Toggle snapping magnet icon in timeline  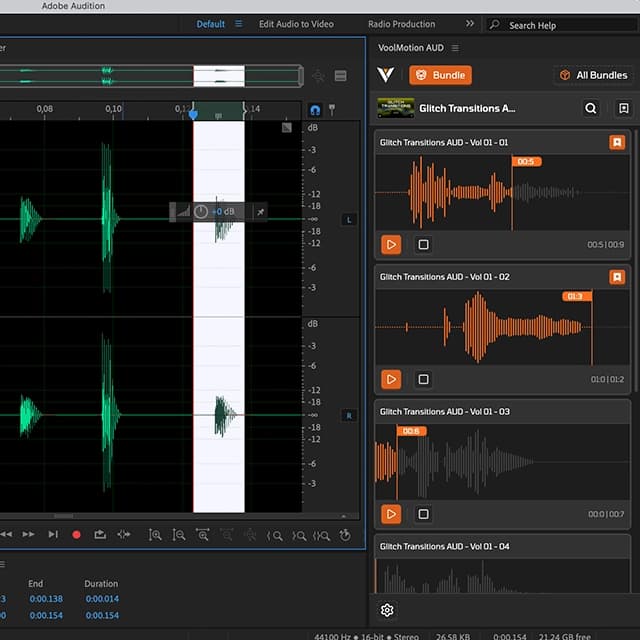click(315, 110)
